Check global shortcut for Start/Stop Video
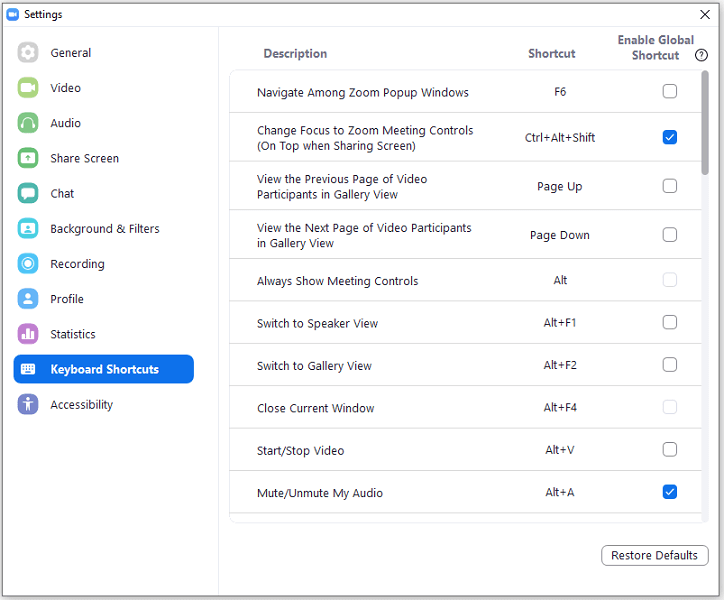This screenshot has width=724, height=600. (x=670, y=449)
